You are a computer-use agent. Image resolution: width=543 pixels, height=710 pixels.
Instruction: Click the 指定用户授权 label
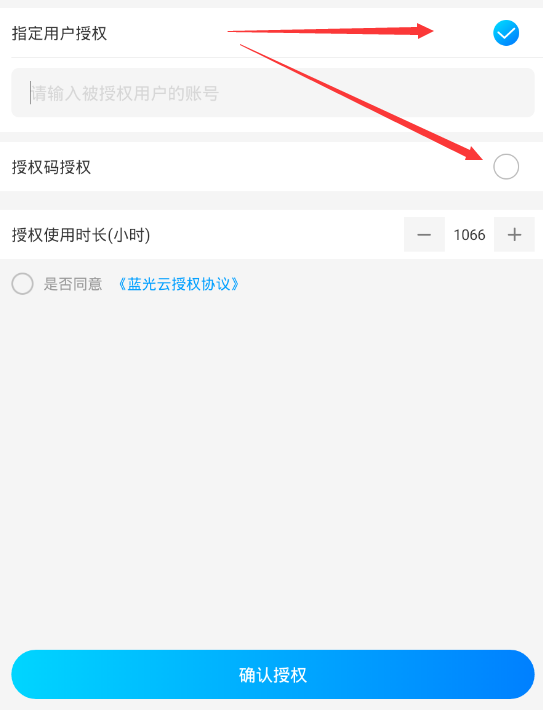pos(59,34)
